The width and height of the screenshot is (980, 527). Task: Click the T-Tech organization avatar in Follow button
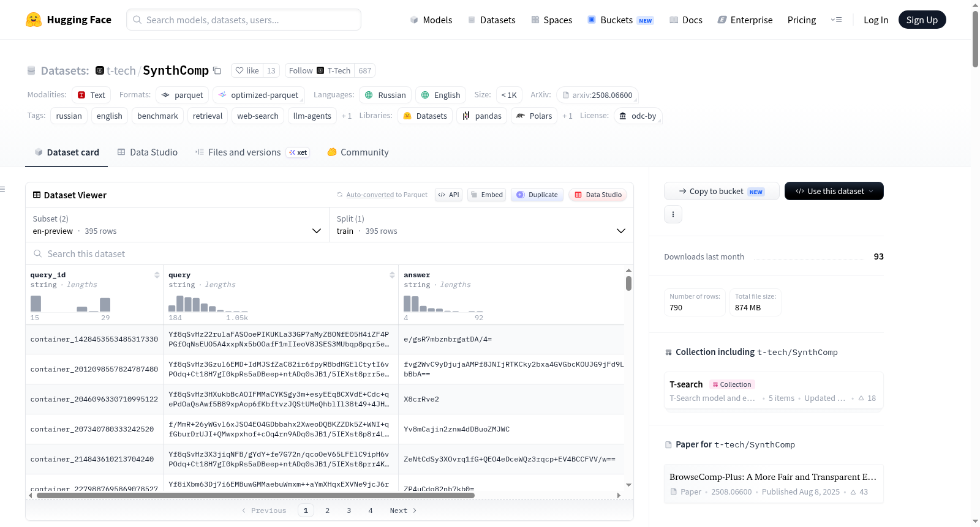tap(320, 70)
